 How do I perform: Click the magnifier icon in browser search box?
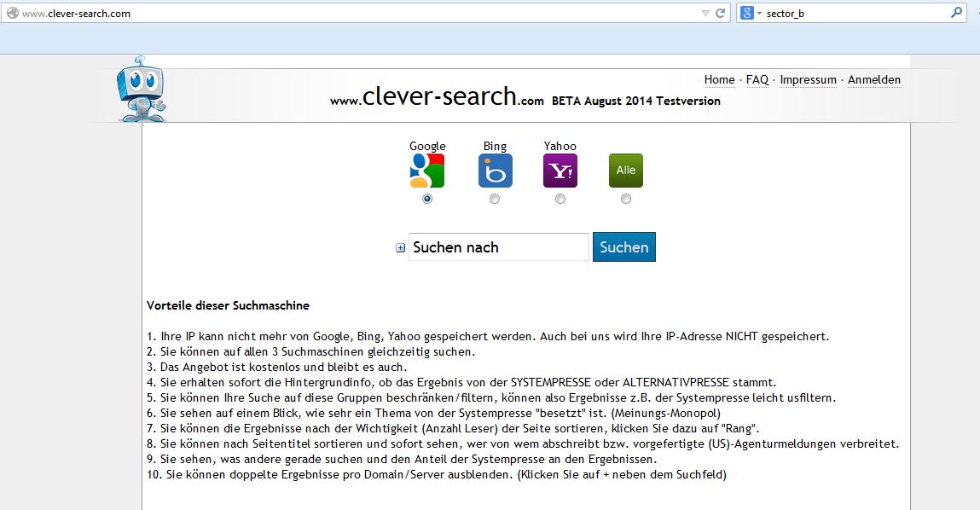(x=956, y=13)
